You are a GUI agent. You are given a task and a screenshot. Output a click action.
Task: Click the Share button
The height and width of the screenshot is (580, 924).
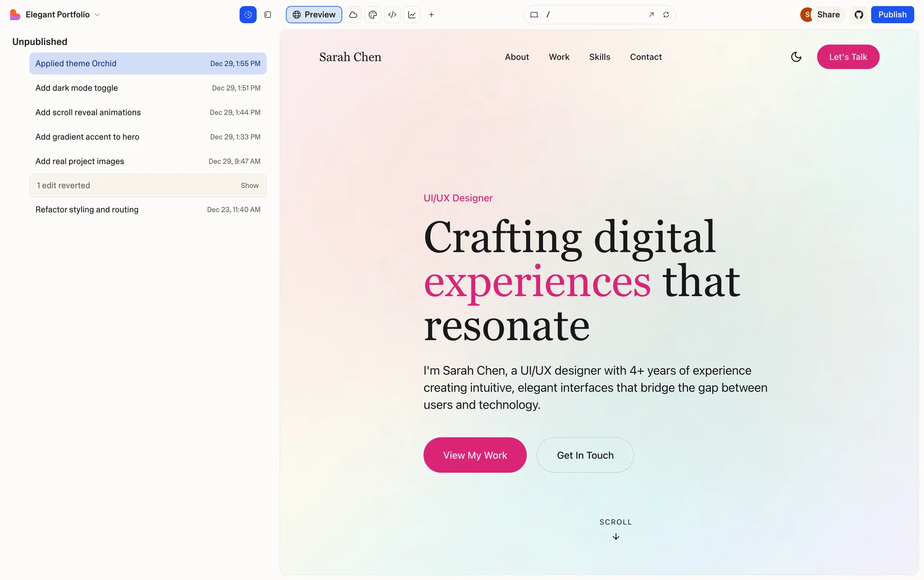pos(828,14)
